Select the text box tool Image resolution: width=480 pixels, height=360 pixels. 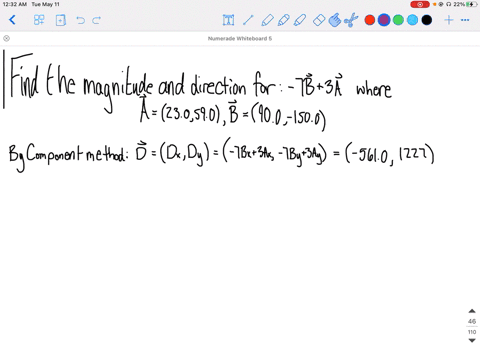click(x=228, y=20)
